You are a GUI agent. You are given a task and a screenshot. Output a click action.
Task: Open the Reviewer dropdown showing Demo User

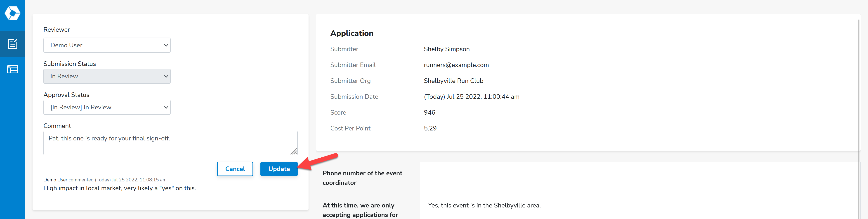coord(107,45)
